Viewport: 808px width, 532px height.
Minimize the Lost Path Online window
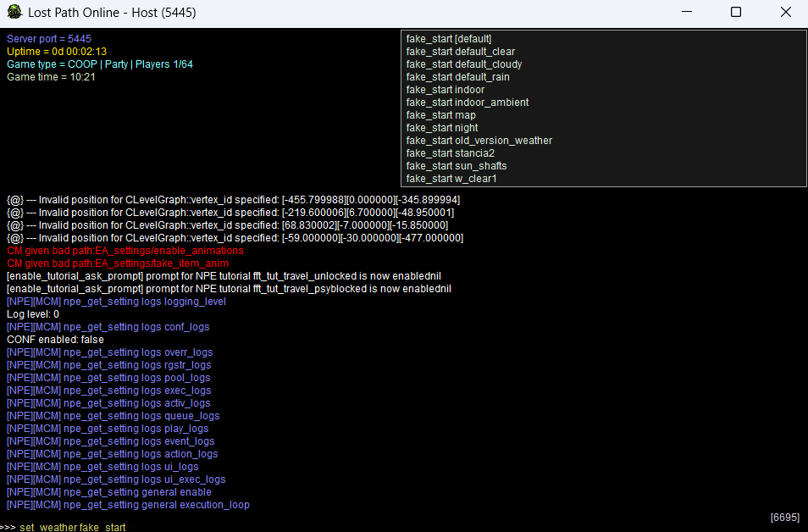687,12
